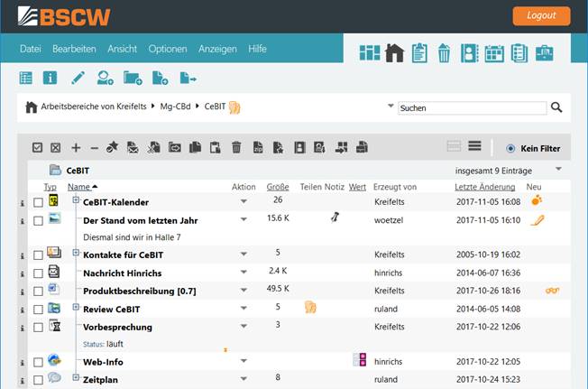Click into the Suchen search field
Viewport: 588px width, 389px height.
[x=471, y=108]
